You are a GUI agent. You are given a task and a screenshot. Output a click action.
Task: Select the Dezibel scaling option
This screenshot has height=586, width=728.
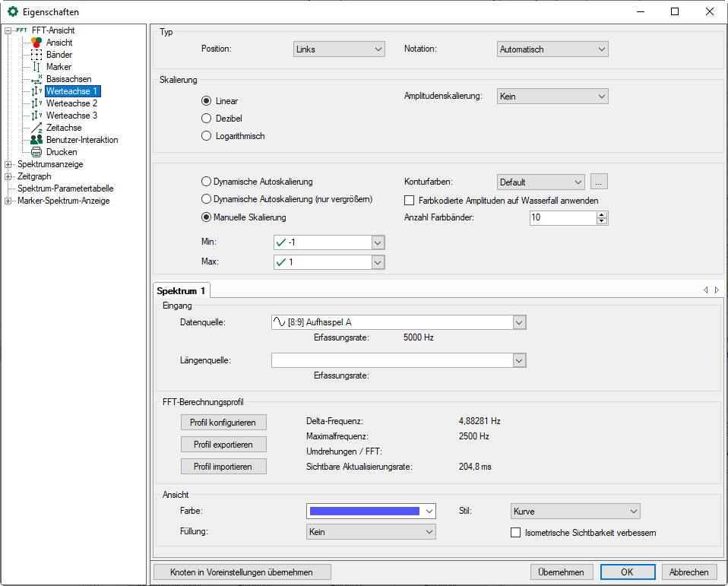click(x=206, y=119)
